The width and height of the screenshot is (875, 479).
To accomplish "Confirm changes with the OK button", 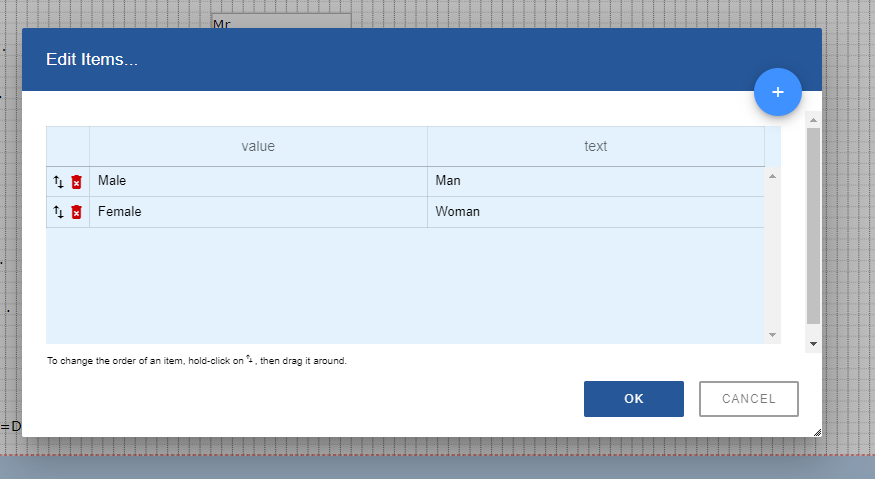I will (x=633, y=398).
